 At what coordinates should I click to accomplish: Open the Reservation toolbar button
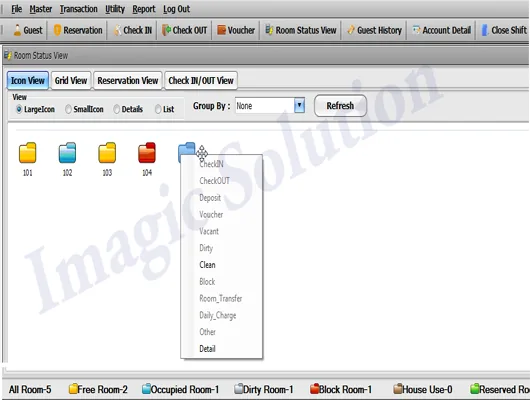[x=78, y=30]
